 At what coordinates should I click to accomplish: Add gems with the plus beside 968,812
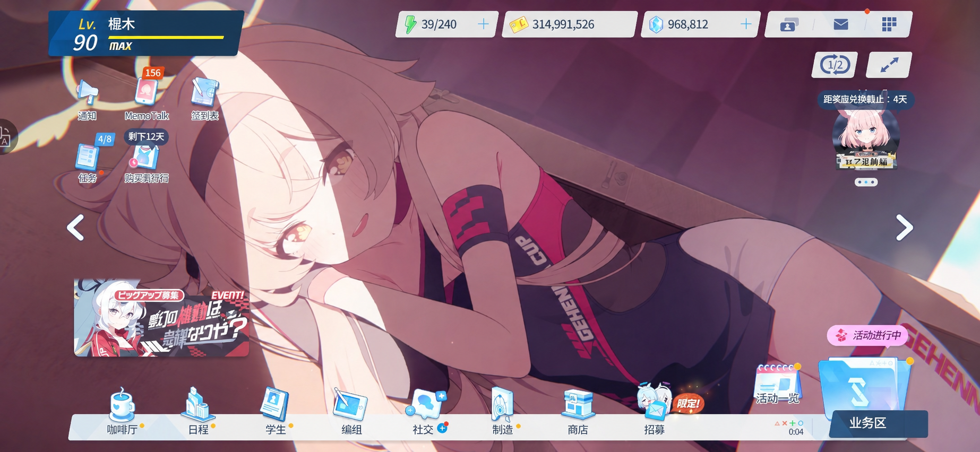(746, 24)
